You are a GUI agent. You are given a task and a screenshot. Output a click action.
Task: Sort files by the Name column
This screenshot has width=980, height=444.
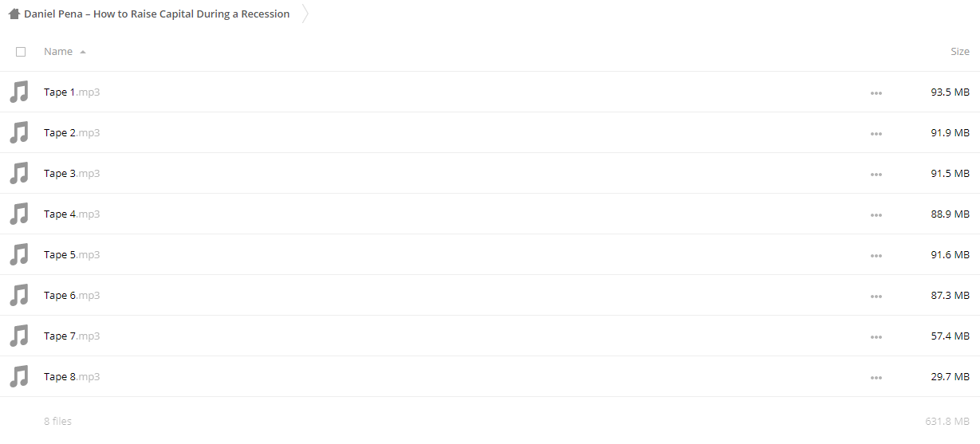[x=58, y=51]
